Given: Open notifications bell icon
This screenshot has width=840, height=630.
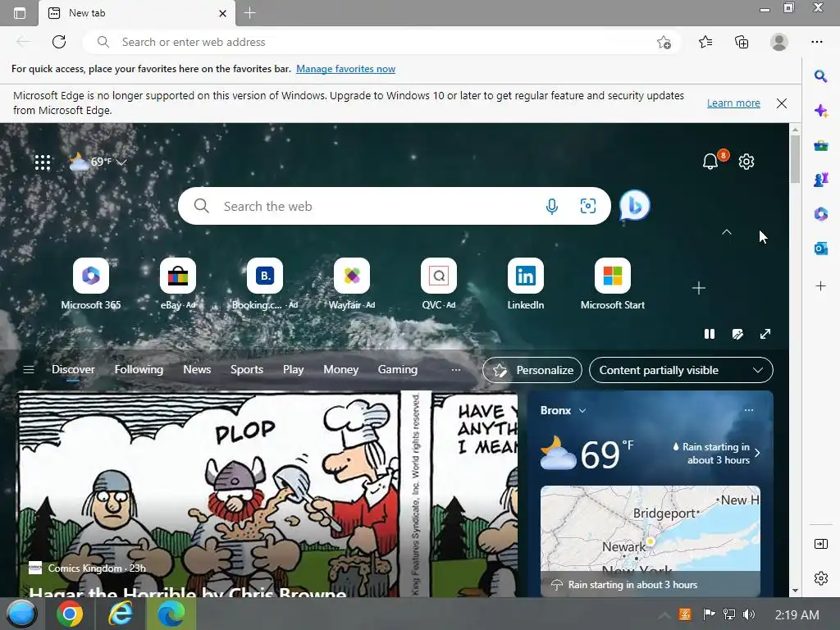Looking at the screenshot, I should click(x=710, y=162).
